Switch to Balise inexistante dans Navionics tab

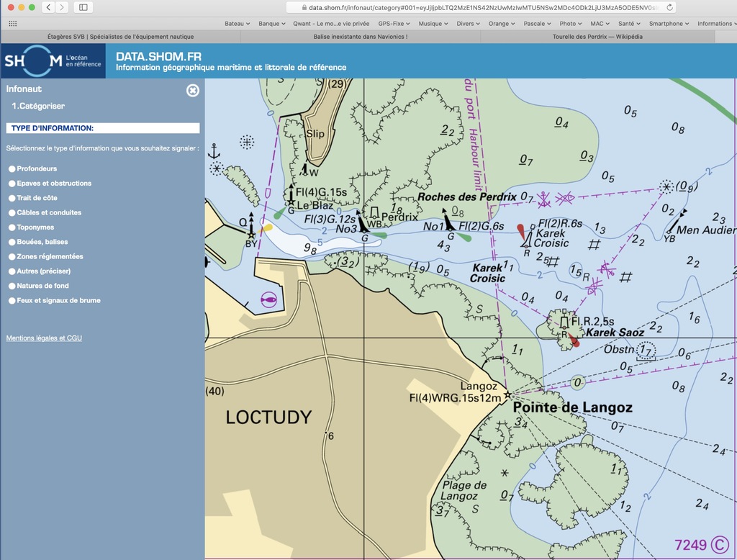(x=361, y=37)
